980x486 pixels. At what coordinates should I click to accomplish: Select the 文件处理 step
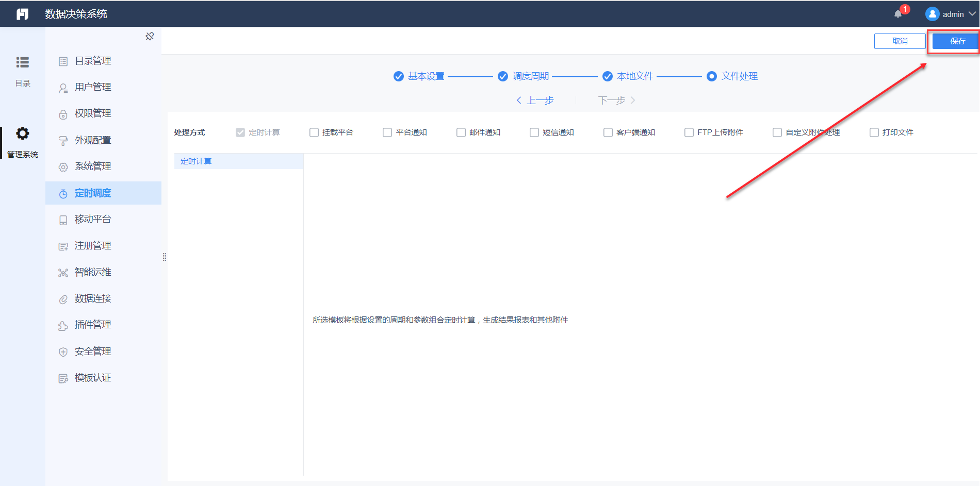point(732,76)
